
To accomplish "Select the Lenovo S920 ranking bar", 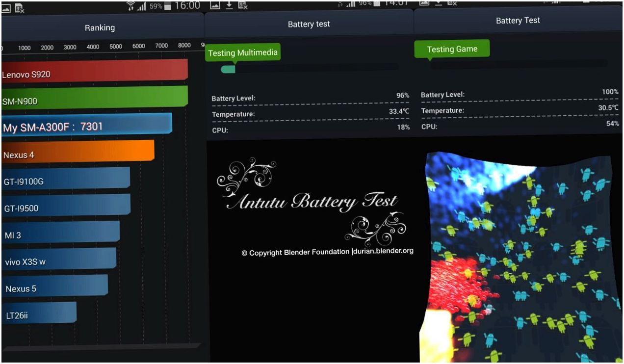I will [x=95, y=72].
